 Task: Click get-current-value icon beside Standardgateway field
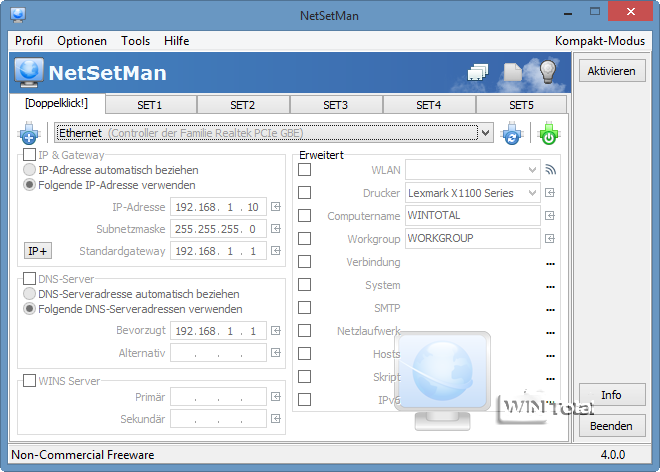(x=276, y=251)
